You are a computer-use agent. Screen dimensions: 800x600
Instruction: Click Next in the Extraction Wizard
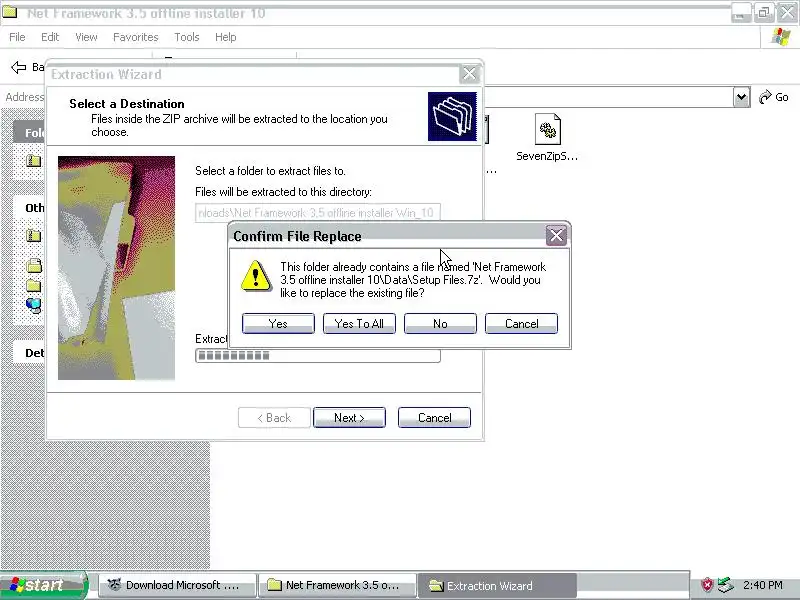[x=349, y=417]
